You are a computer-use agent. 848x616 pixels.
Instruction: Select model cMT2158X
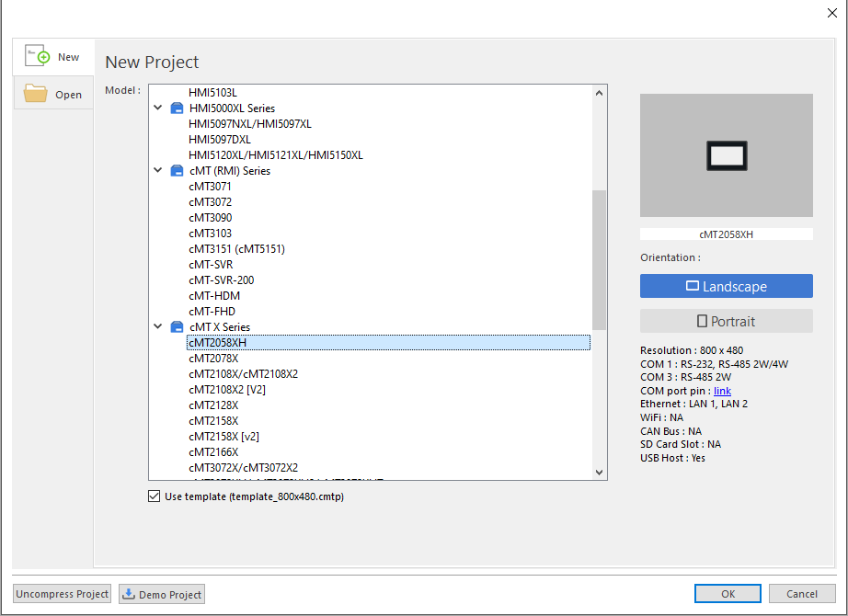(x=213, y=421)
